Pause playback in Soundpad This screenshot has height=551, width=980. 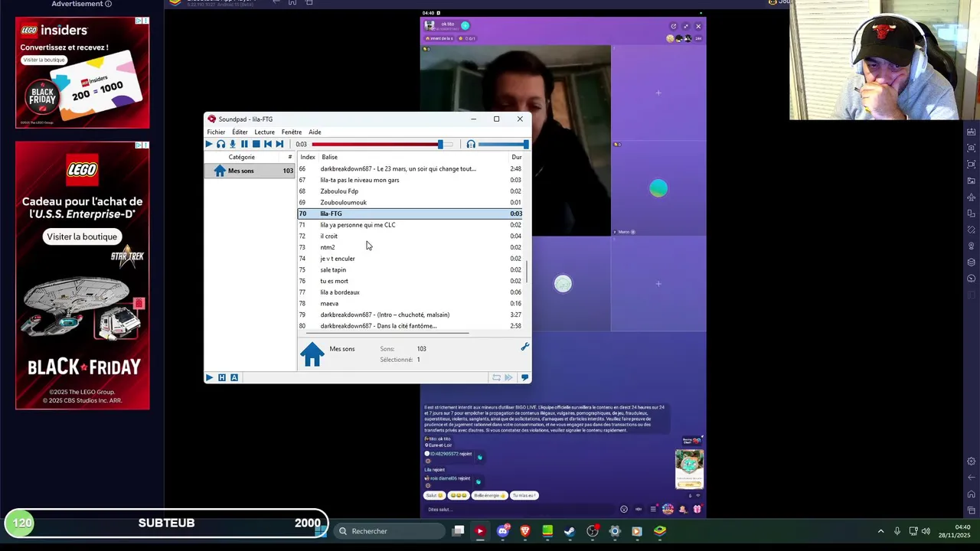[244, 144]
